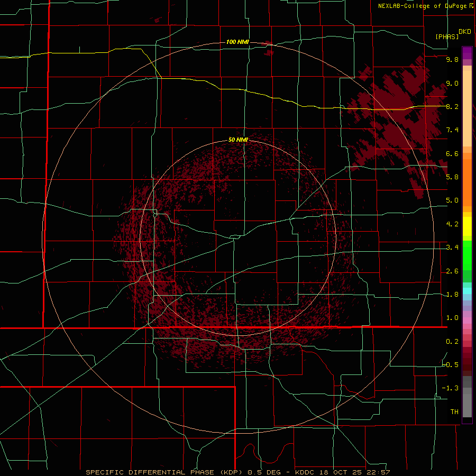The image size is (476, 476).
Task: Click the 100 NMI range ring label
Action: (x=237, y=42)
